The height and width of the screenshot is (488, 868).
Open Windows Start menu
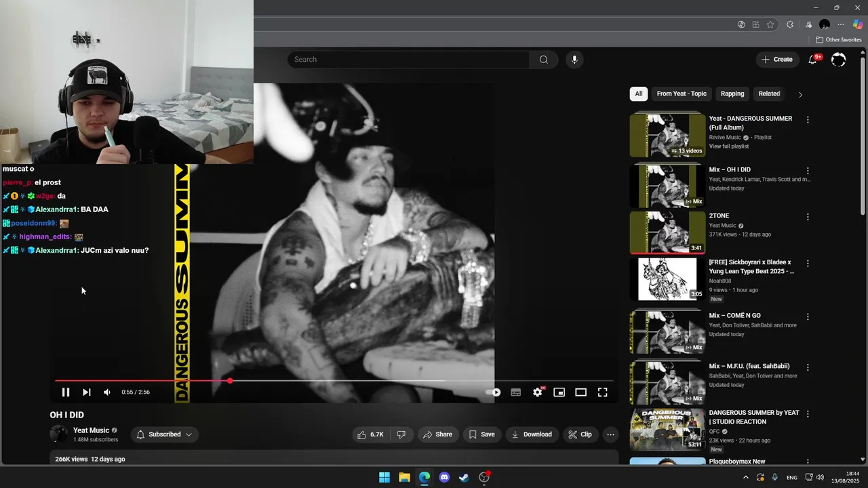click(384, 477)
